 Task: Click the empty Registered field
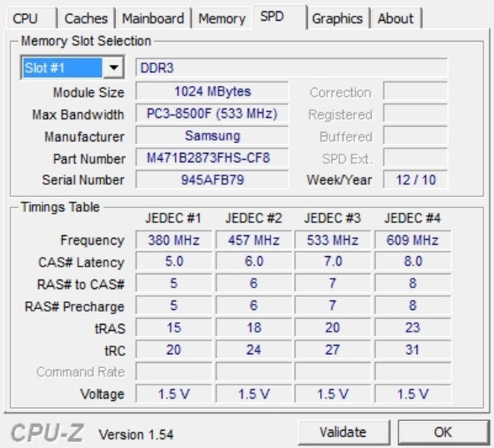416,113
